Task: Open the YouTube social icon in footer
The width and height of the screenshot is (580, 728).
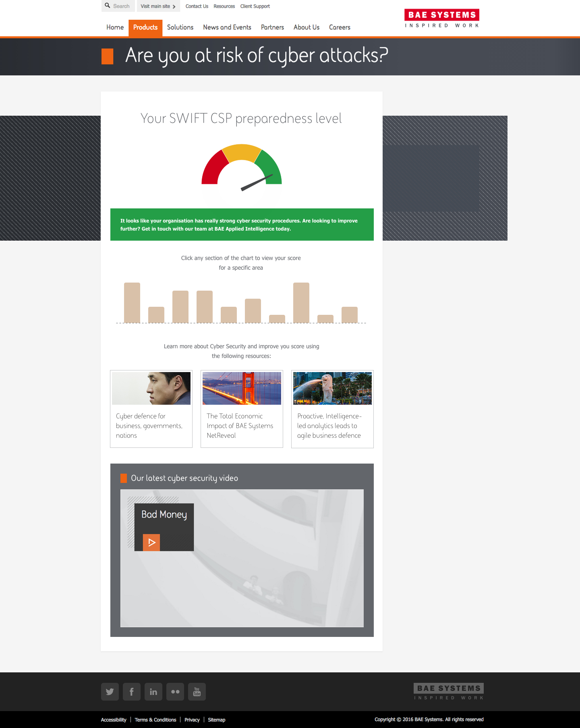Action: (x=197, y=692)
